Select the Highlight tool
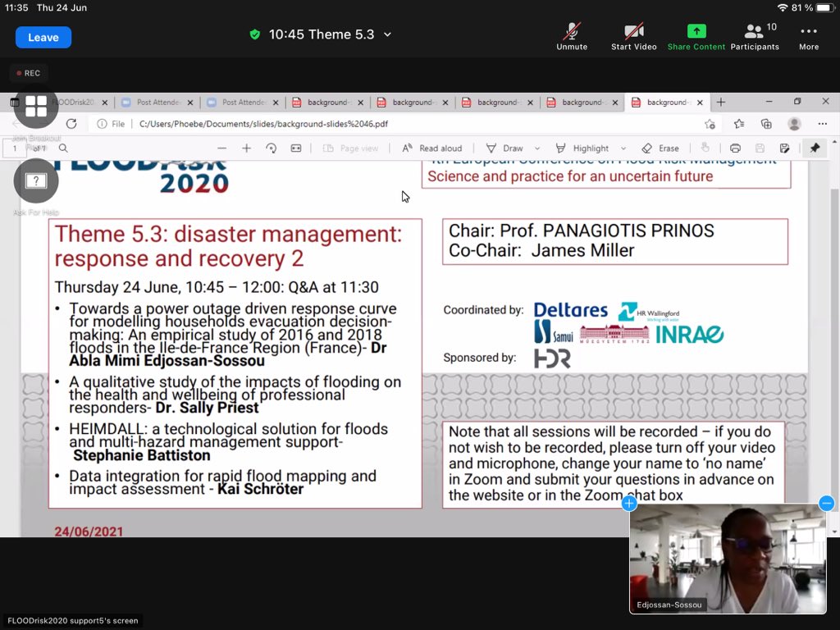This screenshot has height=630, width=840. pos(582,148)
